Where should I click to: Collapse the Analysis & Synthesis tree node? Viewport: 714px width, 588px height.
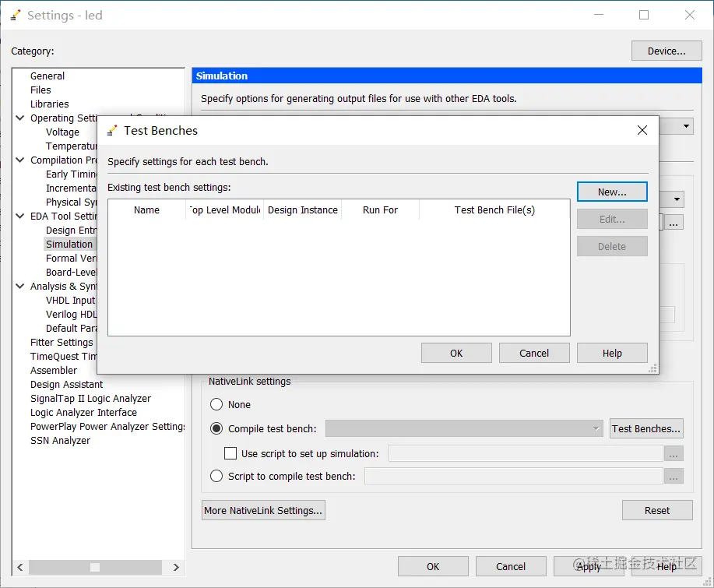point(20,286)
